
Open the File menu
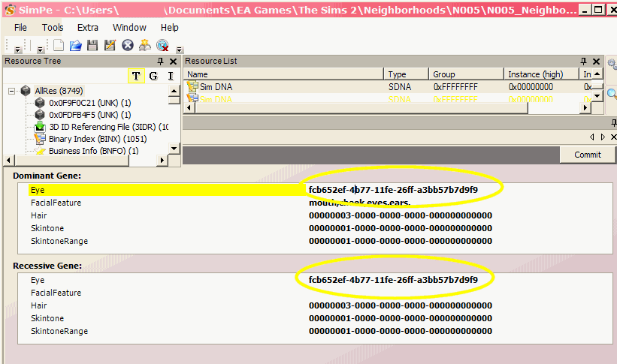(20, 28)
